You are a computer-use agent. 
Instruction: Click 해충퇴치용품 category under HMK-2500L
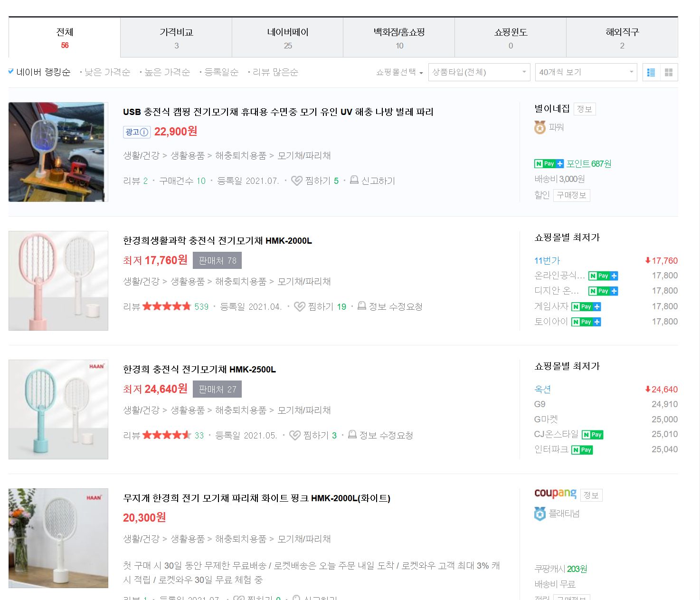click(x=241, y=410)
